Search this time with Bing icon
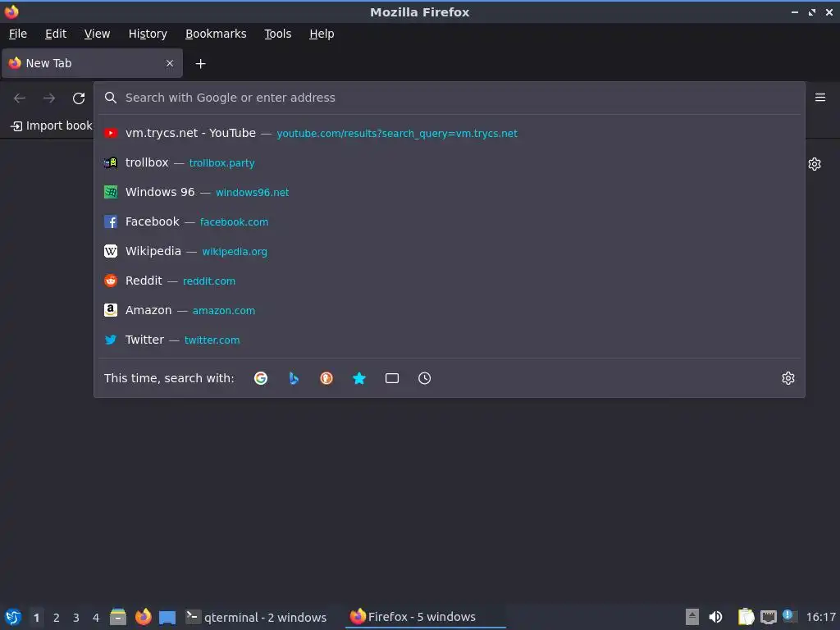Screen dimensions: 840x630 (x=294, y=378)
